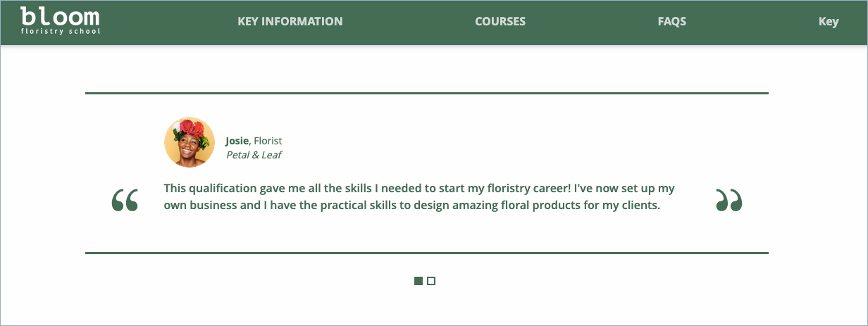Click the testimonial line starting 'This qualification'
Screen dimensions: 868x326
click(x=419, y=189)
